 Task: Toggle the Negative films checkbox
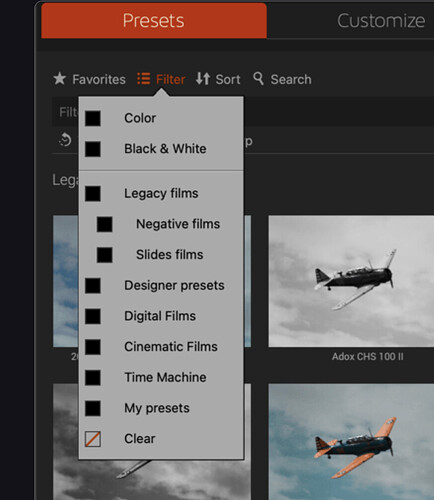[x=105, y=224]
